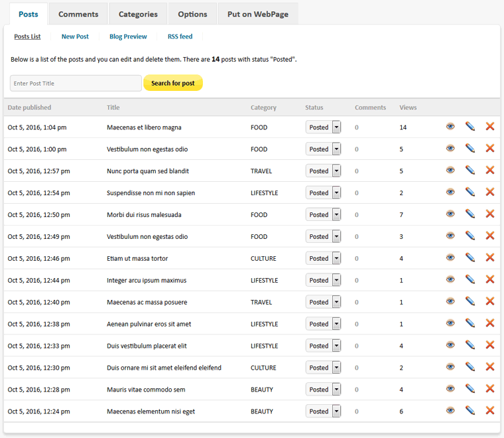Delete the Oct 5, 1:00 pm post

coord(490,148)
